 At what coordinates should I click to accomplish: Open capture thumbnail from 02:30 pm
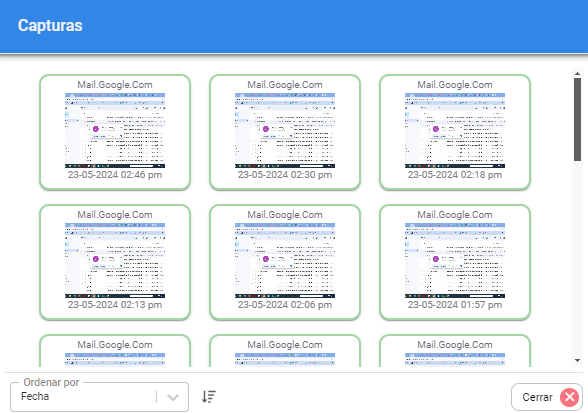(x=285, y=130)
